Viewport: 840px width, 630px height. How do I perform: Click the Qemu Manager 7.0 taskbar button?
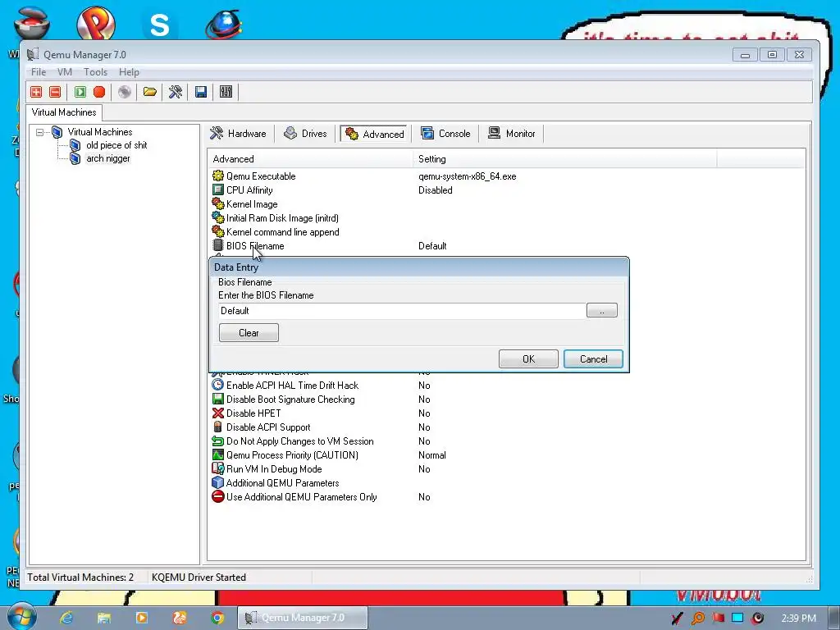click(304, 618)
